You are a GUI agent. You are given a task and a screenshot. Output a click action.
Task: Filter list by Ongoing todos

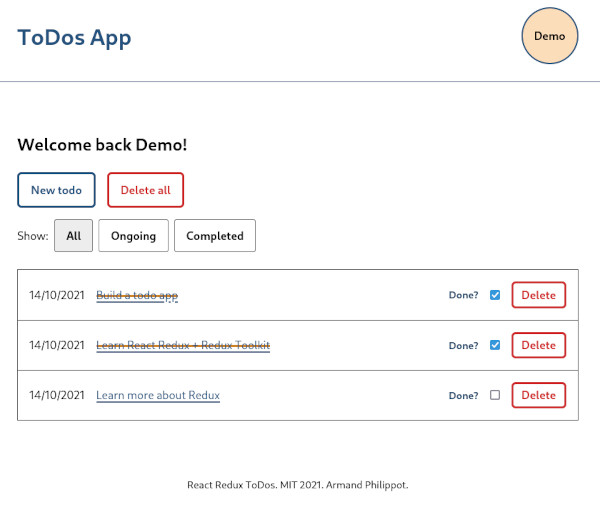[133, 236]
